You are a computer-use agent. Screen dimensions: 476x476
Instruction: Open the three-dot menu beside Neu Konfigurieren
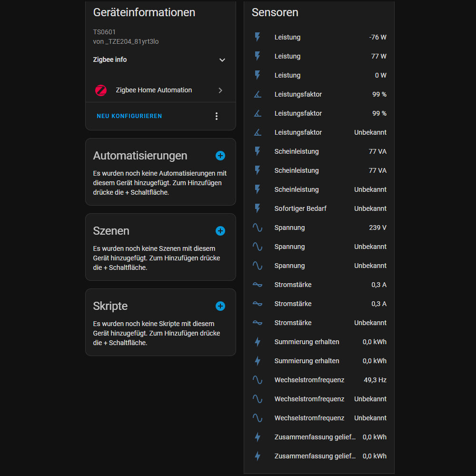(x=217, y=116)
